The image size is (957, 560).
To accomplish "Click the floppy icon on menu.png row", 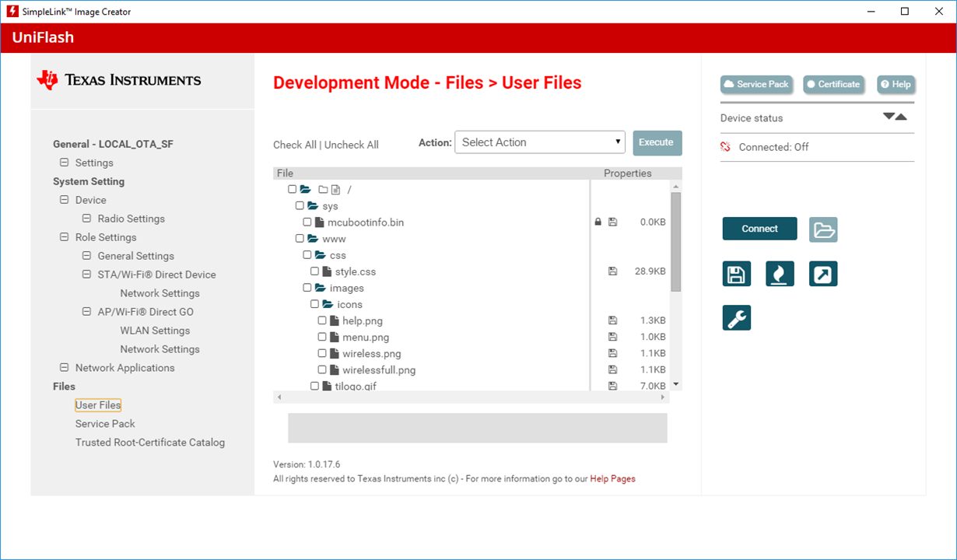I will [612, 337].
